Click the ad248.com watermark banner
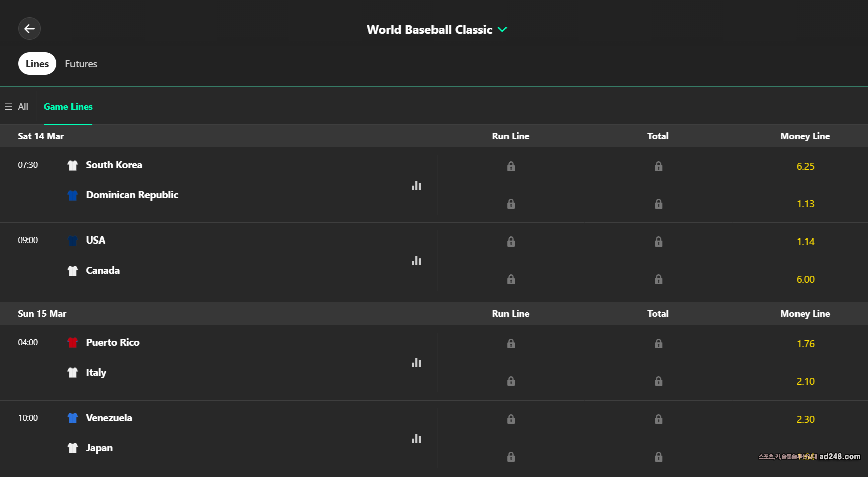Screen dimensions: 868x477 (x=809, y=457)
